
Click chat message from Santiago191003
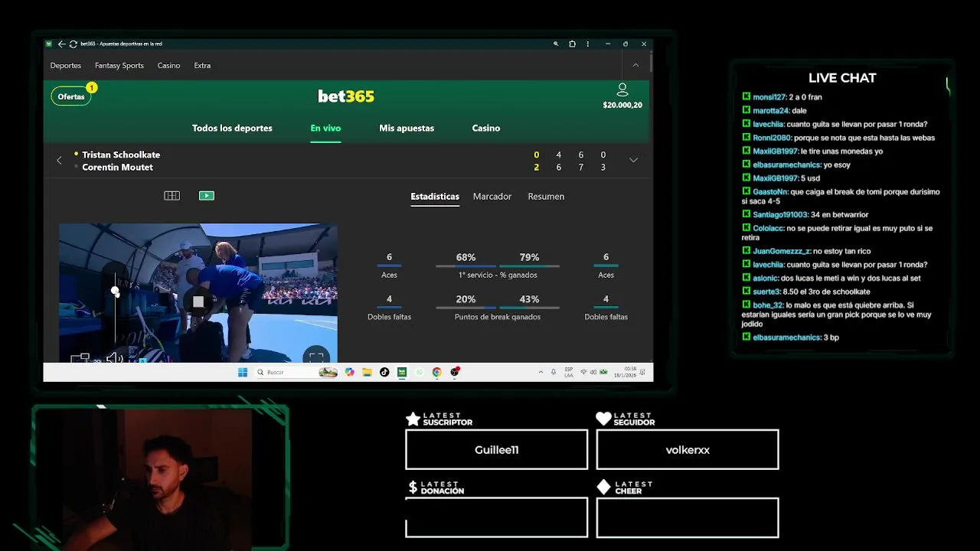pyautogui.click(x=805, y=214)
